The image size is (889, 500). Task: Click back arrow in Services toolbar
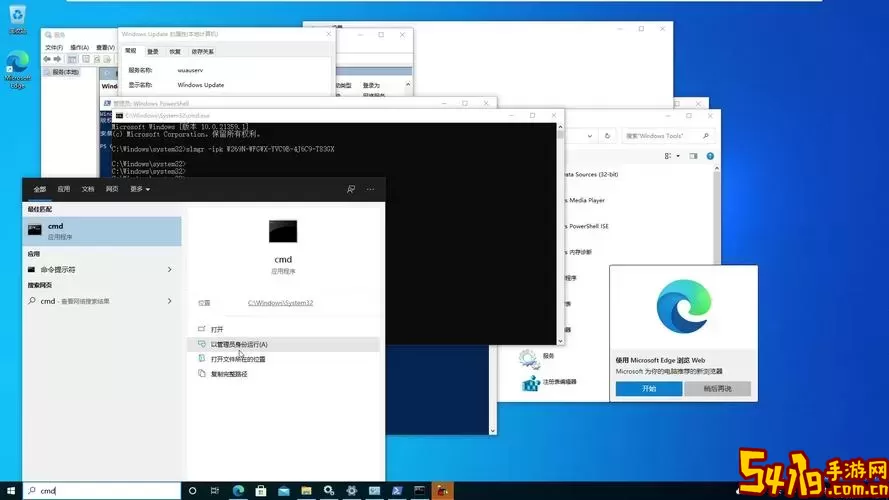pyautogui.click(x=47, y=59)
